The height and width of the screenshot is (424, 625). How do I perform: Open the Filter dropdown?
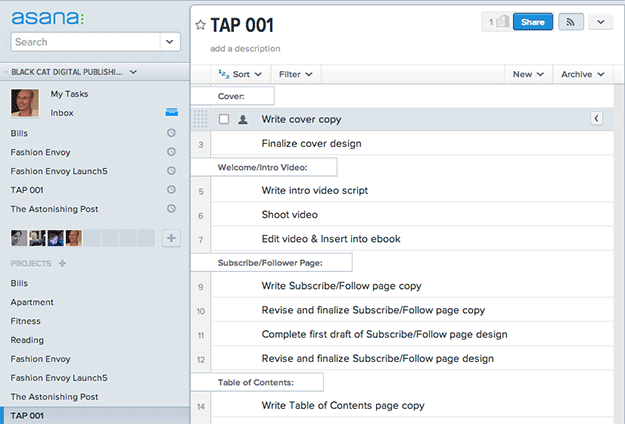click(296, 74)
